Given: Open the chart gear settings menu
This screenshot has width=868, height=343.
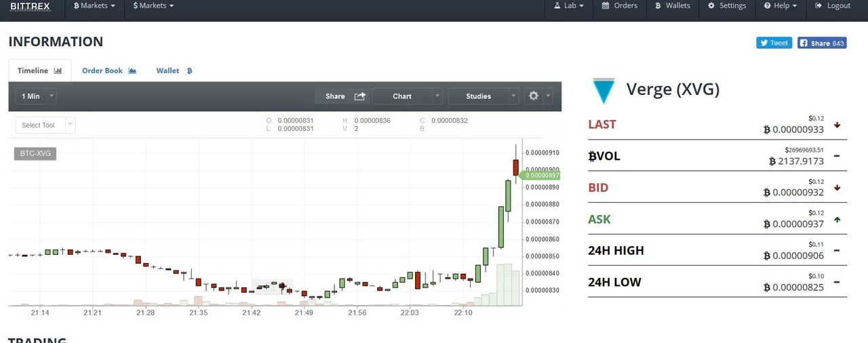Looking at the screenshot, I should tap(538, 96).
